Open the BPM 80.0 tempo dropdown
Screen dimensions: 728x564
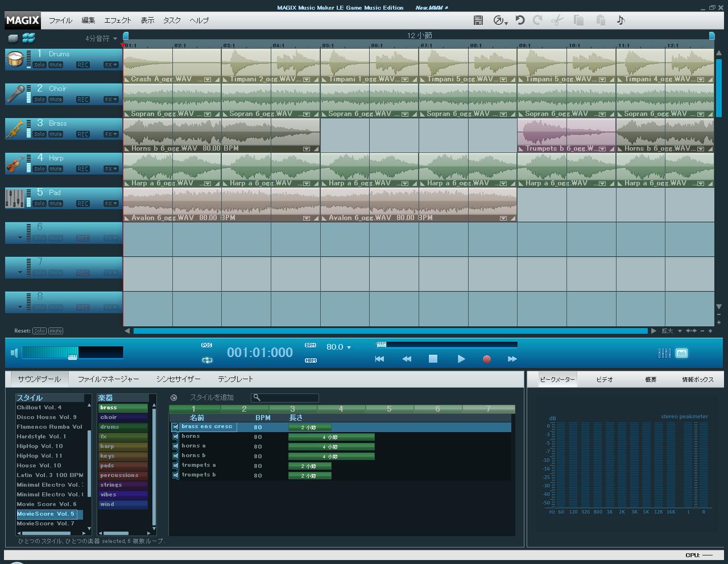point(349,347)
